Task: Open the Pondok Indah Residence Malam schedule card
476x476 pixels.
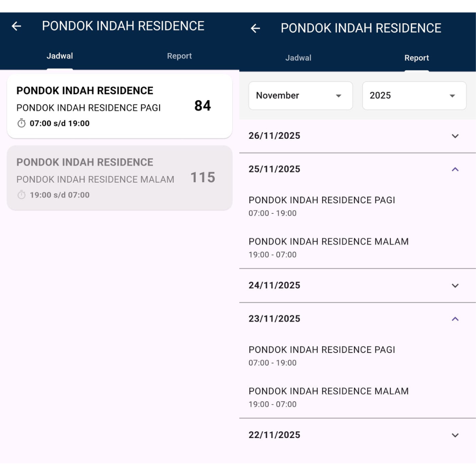Action: click(119, 178)
